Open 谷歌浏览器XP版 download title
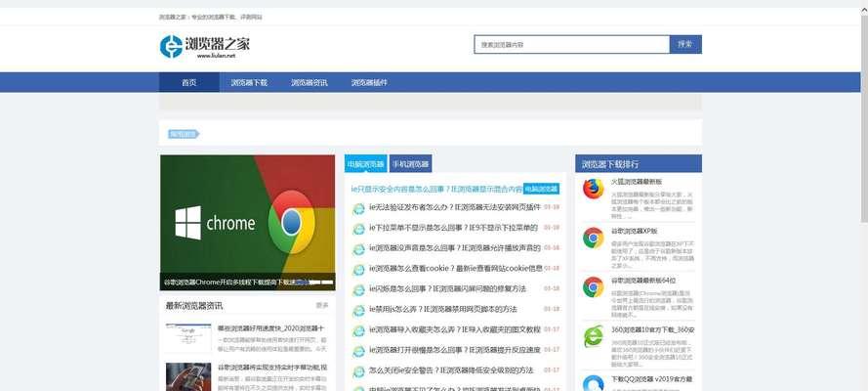868x391 pixels. click(x=634, y=231)
